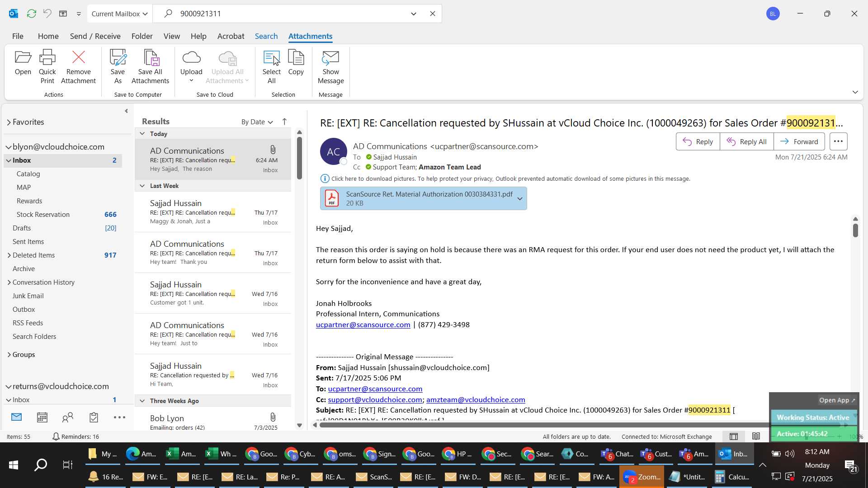
Task: Show more navigation options ellipsis
Action: point(119,417)
